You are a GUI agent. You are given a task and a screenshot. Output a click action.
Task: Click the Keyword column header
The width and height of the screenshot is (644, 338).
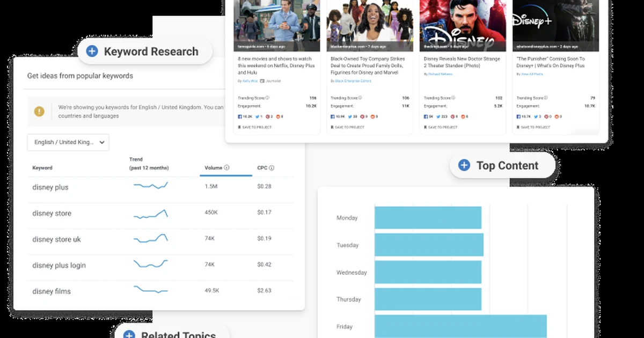(x=42, y=168)
